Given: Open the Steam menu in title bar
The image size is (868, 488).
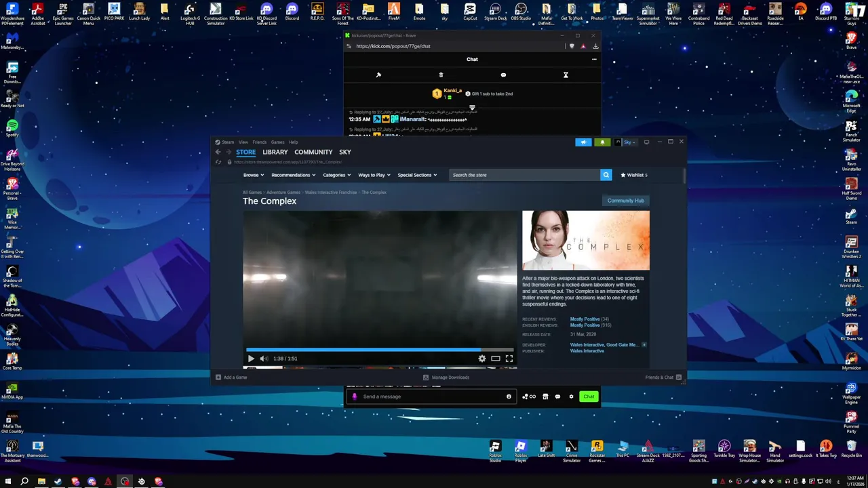Looking at the screenshot, I should point(225,142).
